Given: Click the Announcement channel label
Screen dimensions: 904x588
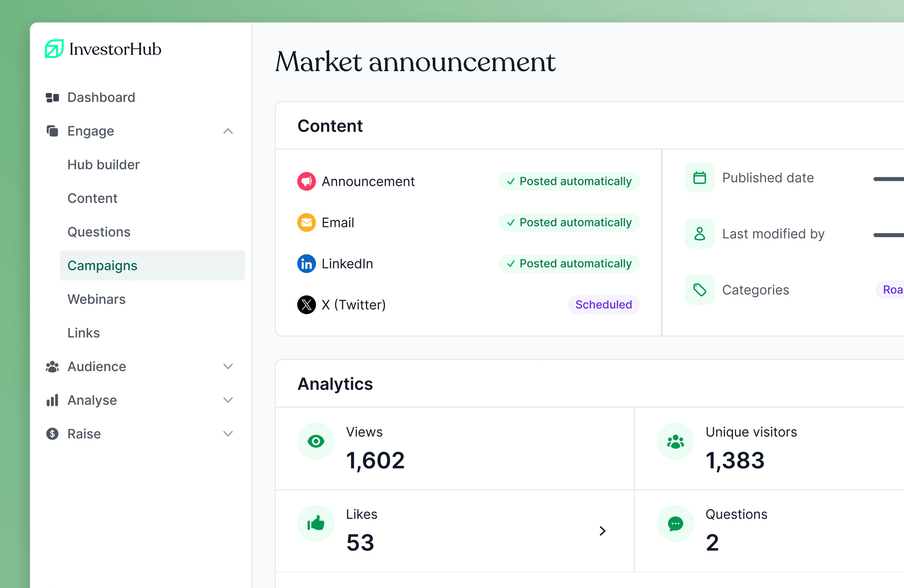Looking at the screenshot, I should point(368,181).
